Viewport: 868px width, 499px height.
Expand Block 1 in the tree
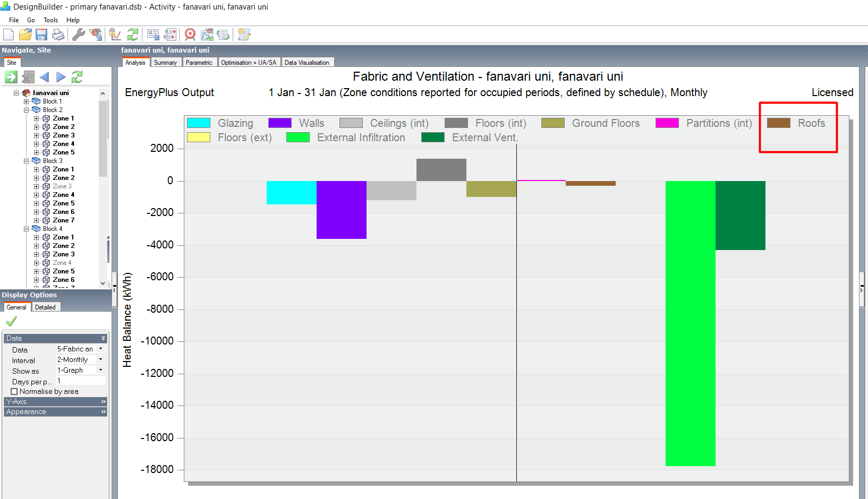[x=26, y=101]
